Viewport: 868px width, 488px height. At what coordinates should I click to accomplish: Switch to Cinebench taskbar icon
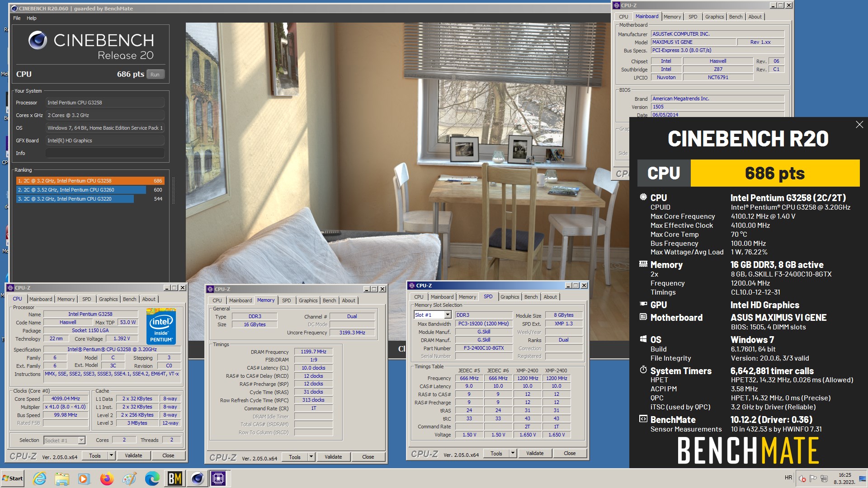point(197,479)
